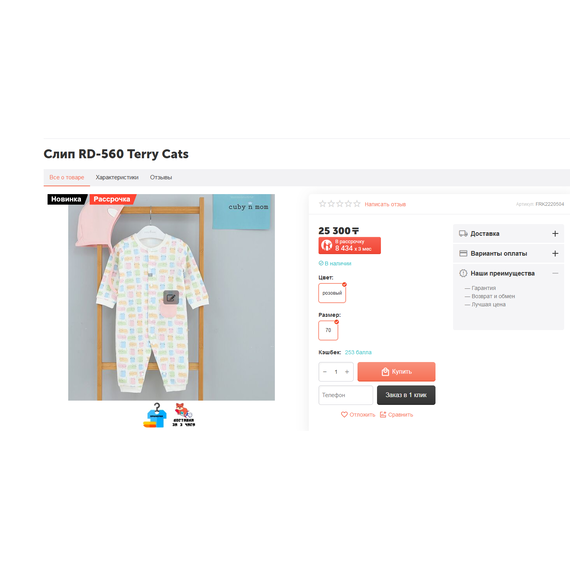Switch to the Характеристики tab

tap(117, 177)
